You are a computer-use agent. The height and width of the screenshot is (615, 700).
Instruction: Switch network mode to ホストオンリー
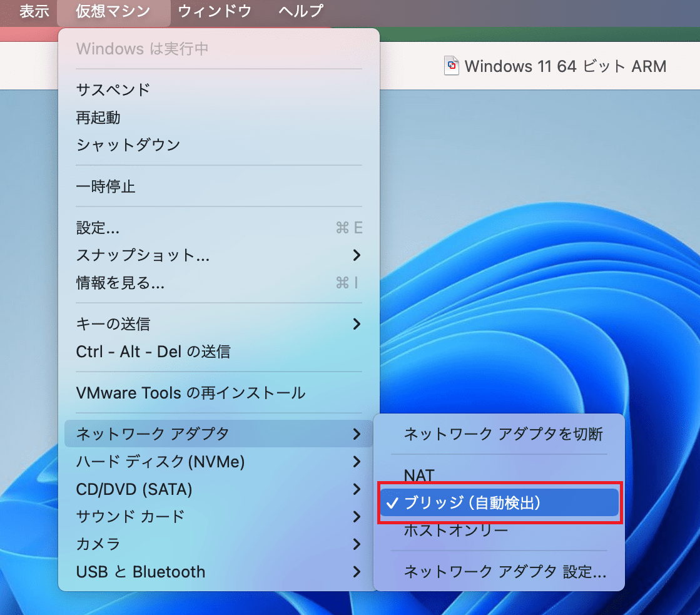point(499,530)
